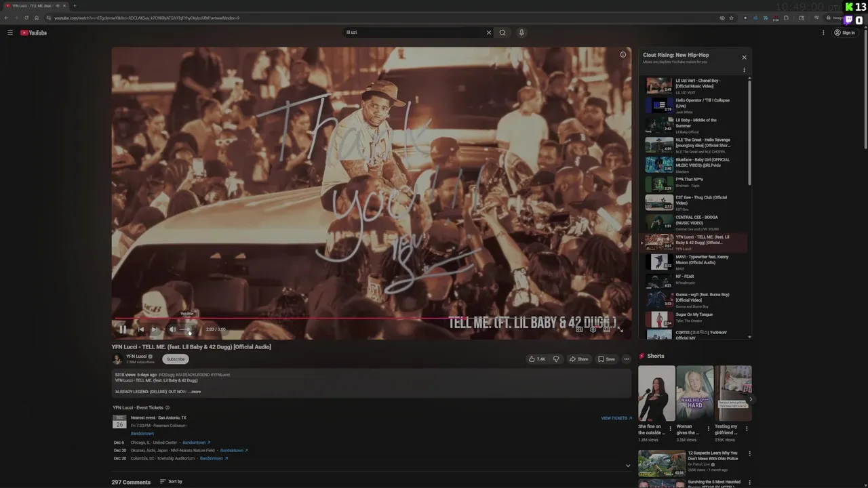The height and width of the screenshot is (488, 868).
Task: Open the player settings gear
Action: (593, 329)
